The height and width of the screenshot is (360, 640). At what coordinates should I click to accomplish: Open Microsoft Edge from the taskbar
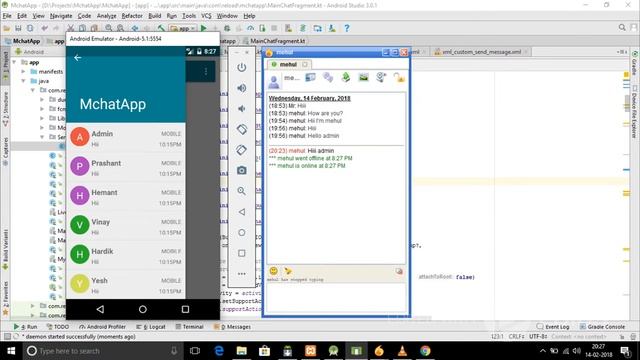click(x=219, y=351)
